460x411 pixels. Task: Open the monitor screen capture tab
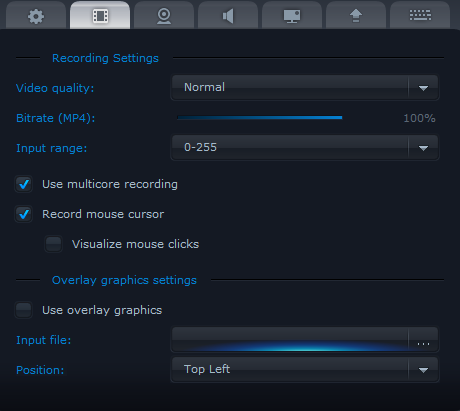pos(292,15)
